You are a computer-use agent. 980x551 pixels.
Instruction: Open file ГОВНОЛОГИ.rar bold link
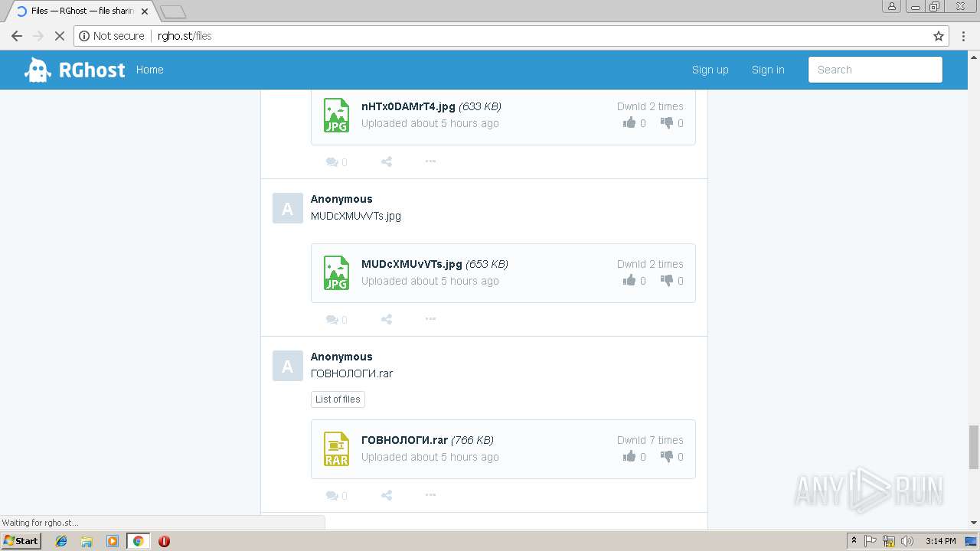coord(404,440)
